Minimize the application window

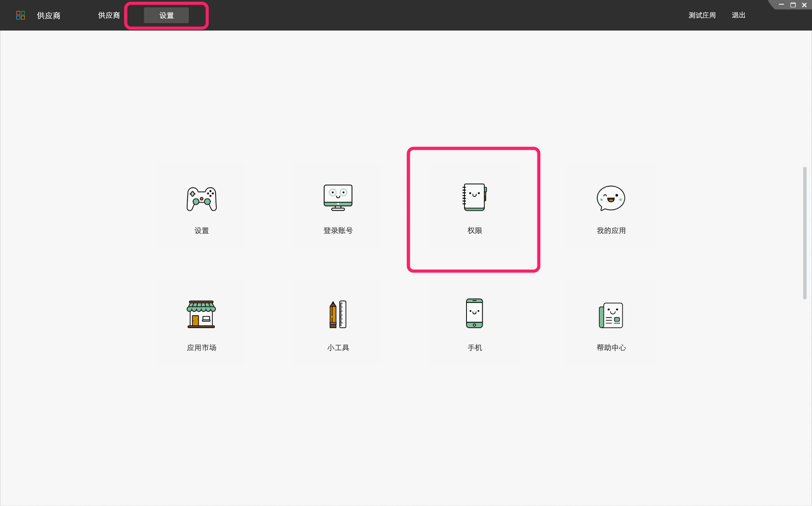(x=781, y=5)
